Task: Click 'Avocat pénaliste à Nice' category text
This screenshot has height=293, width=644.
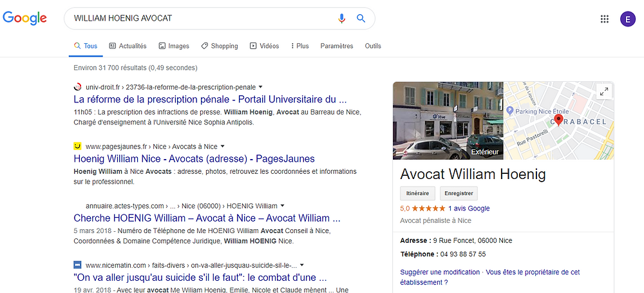Action: pyautogui.click(x=435, y=221)
